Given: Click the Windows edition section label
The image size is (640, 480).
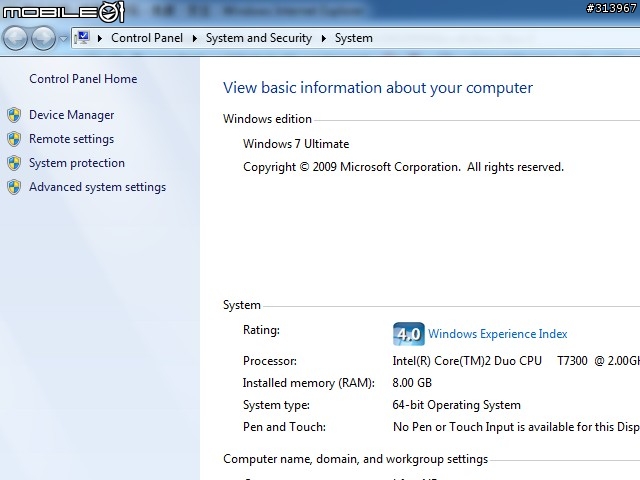Looking at the screenshot, I should [267, 119].
